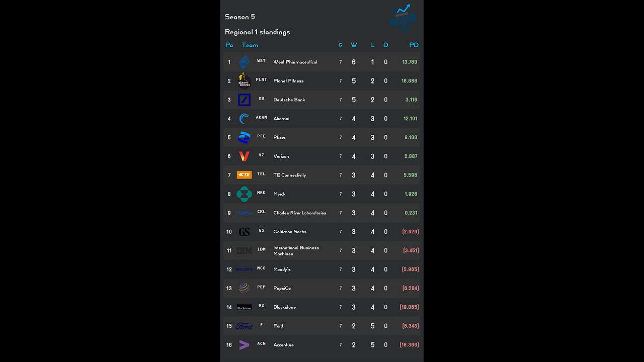Image resolution: width=644 pixels, height=362 pixels.
Task: Click the Ford oval logo
Action: 244,326
